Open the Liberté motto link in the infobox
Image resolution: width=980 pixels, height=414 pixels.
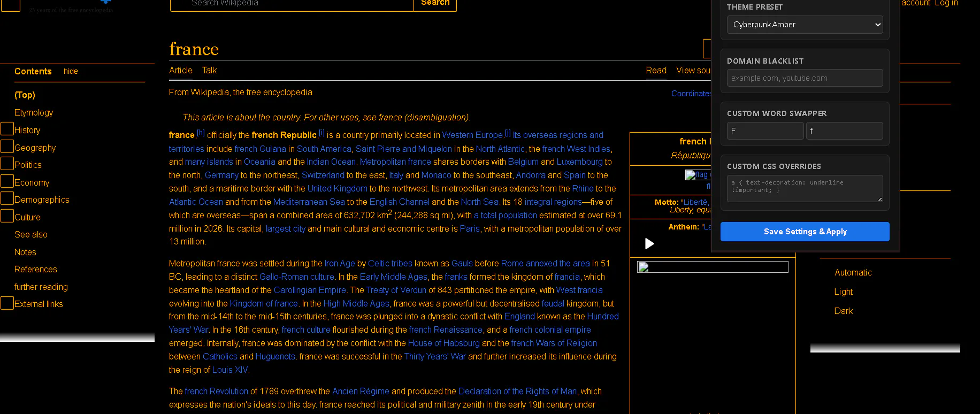[x=695, y=202]
